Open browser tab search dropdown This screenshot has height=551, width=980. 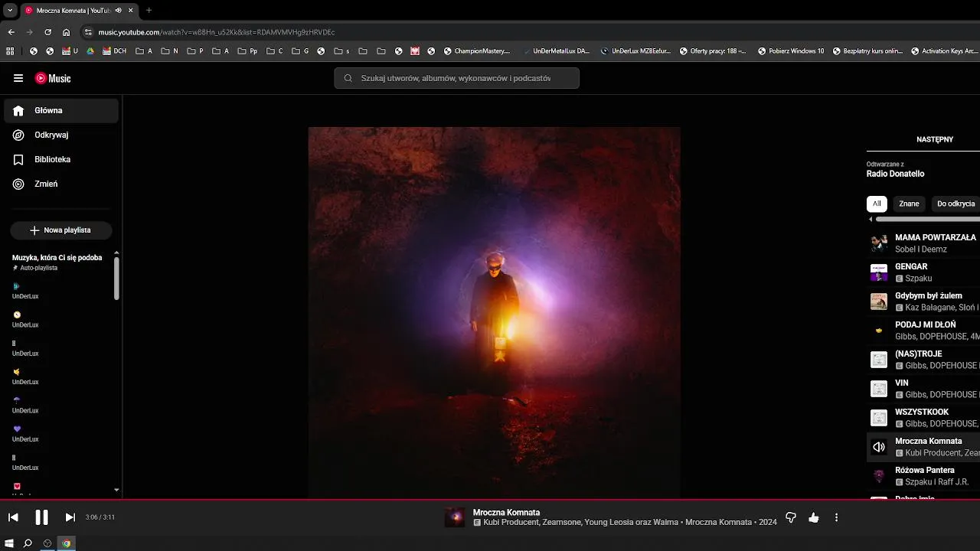pyautogui.click(x=10, y=10)
